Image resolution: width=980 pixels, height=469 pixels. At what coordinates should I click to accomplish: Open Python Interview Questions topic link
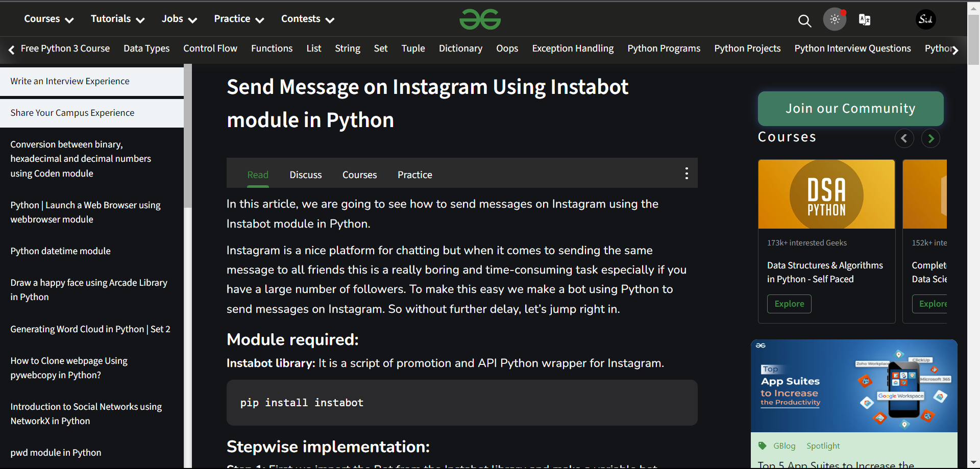tap(853, 48)
